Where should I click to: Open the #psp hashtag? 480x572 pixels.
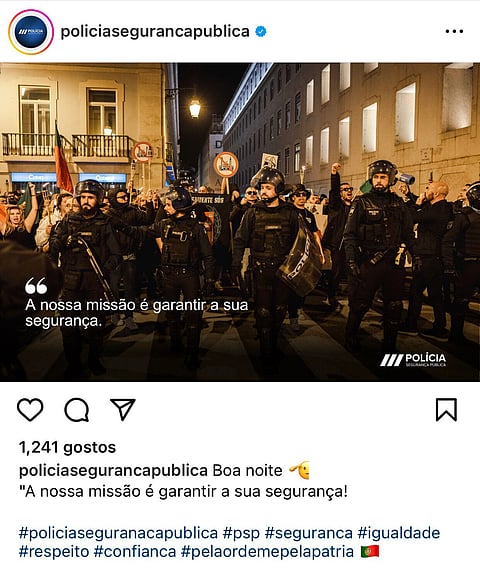click(x=241, y=533)
